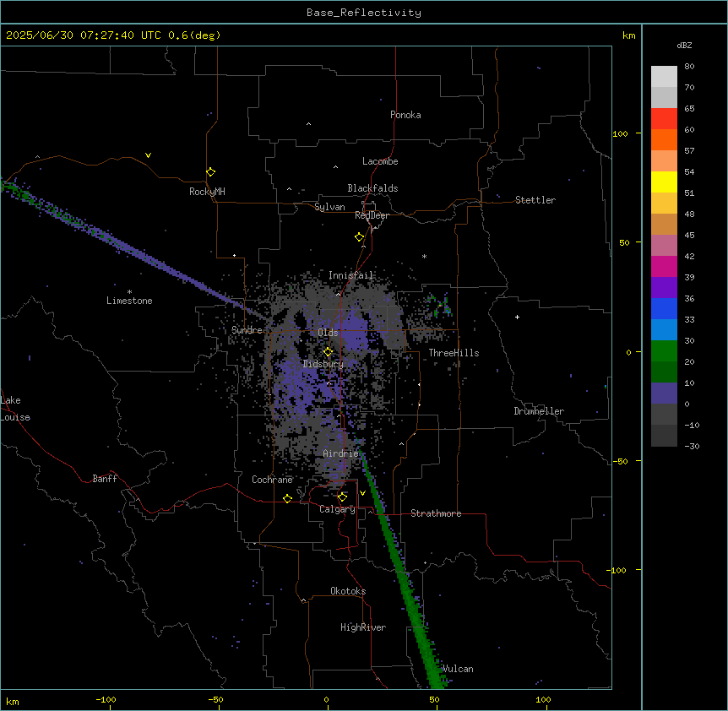Click the pink 42-45 dBZ legend swatch
The image size is (728, 711).
(664, 246)
